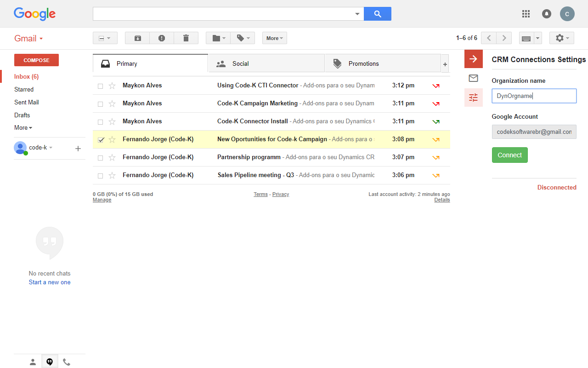This screenshot has height=368, width=588.
Task: Click the Delete trash icon
Action: 186,38
